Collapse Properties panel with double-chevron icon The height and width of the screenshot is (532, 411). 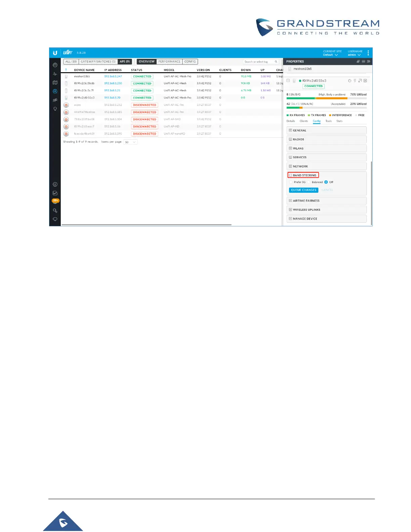[x=368, y=61]
